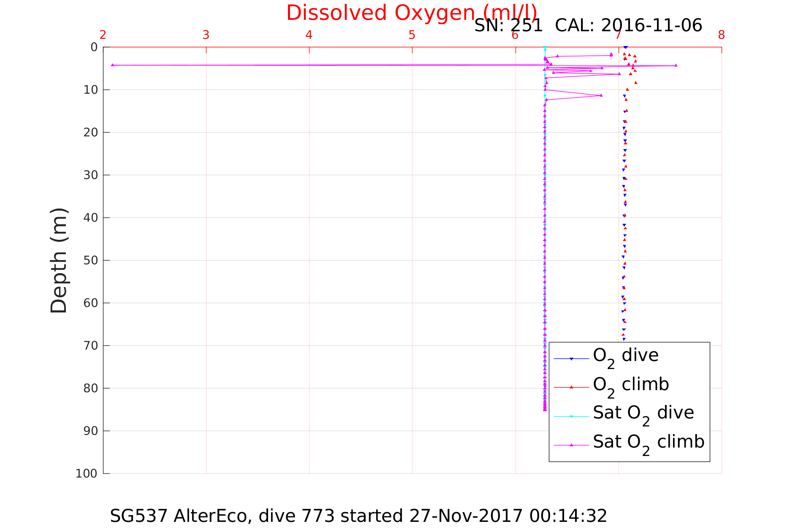Image resolution: width=798 pixels, height=532 pixels.
Task: Click the depth tick label 0
Action: tap(94, 47)
